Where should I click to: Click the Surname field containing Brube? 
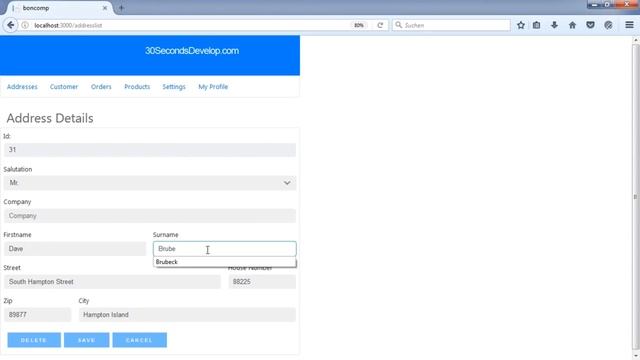tap(224, 249)
